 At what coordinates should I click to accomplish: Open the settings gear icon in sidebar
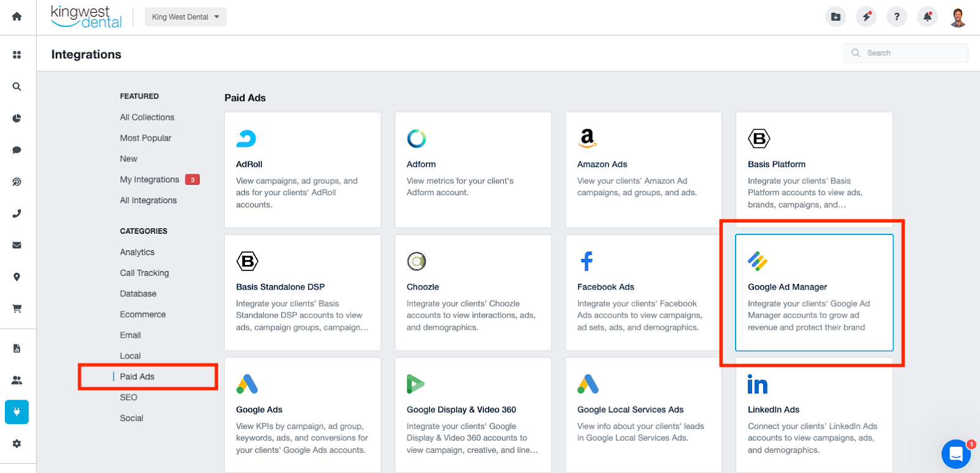17,444
